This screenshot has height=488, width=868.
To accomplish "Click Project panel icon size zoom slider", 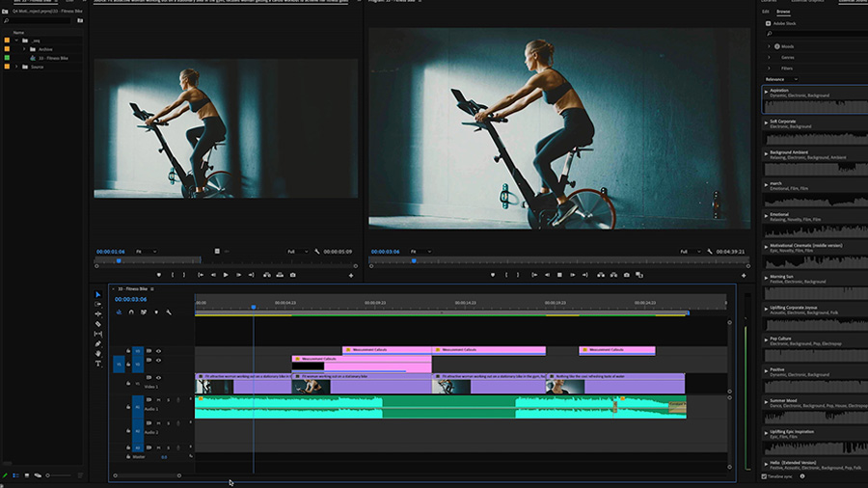I will point(59,475).
